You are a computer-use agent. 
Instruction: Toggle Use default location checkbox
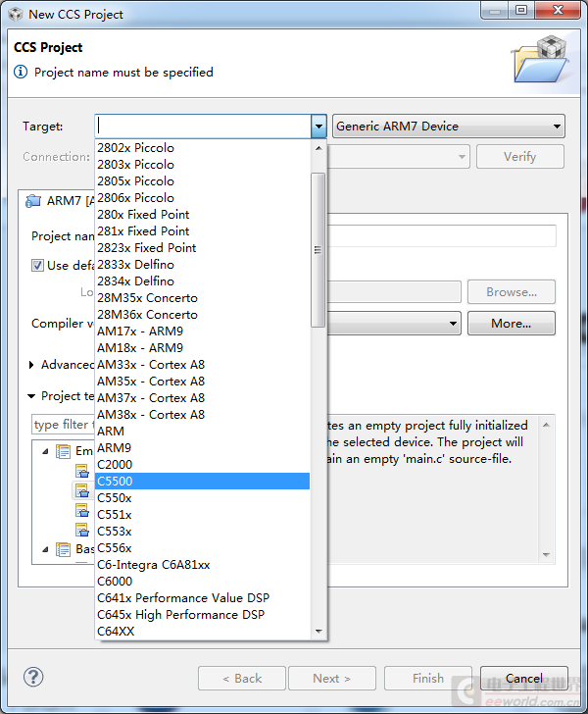tap(37, 265)
